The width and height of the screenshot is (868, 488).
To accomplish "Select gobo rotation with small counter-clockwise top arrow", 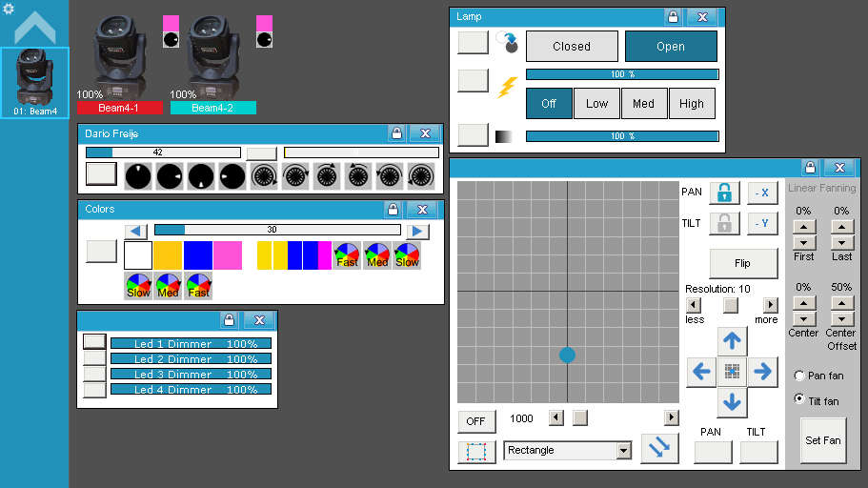I will tap(358, 176).
